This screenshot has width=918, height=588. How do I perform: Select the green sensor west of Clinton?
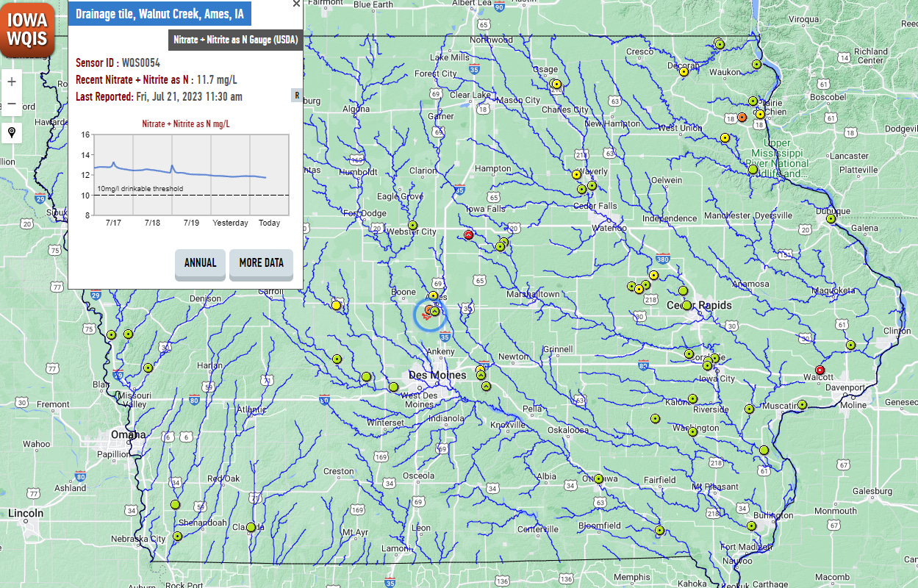(x=850, y=345)
